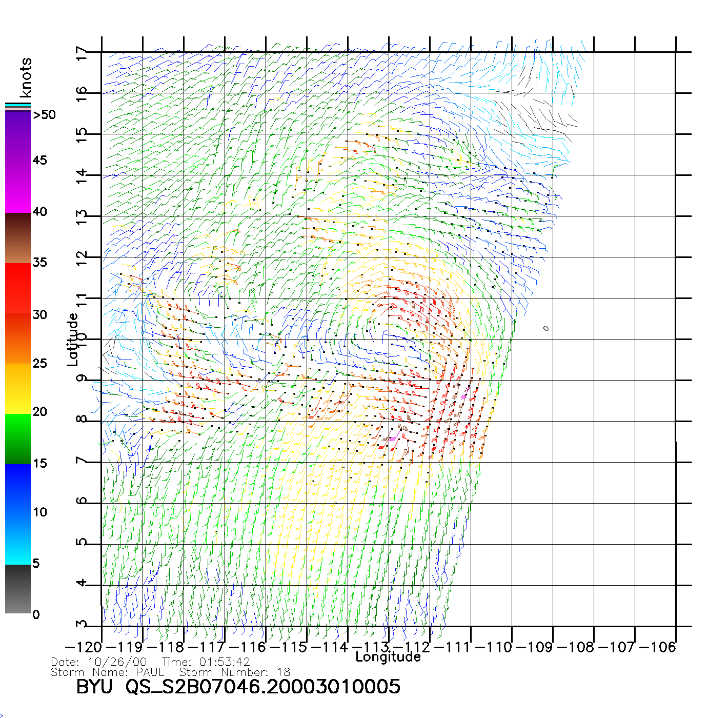Click the 'Latitude' axis title
Screen dimensions: 728x718
click(73, 340)
